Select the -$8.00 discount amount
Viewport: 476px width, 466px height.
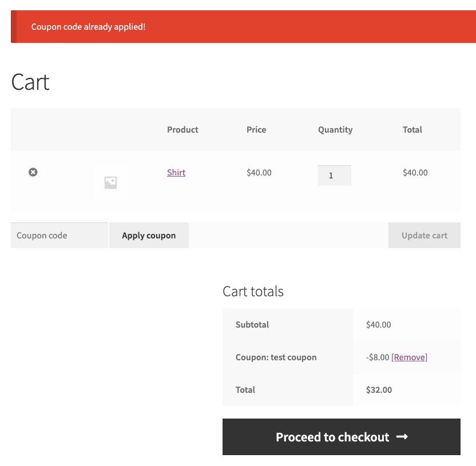point(378,357)
